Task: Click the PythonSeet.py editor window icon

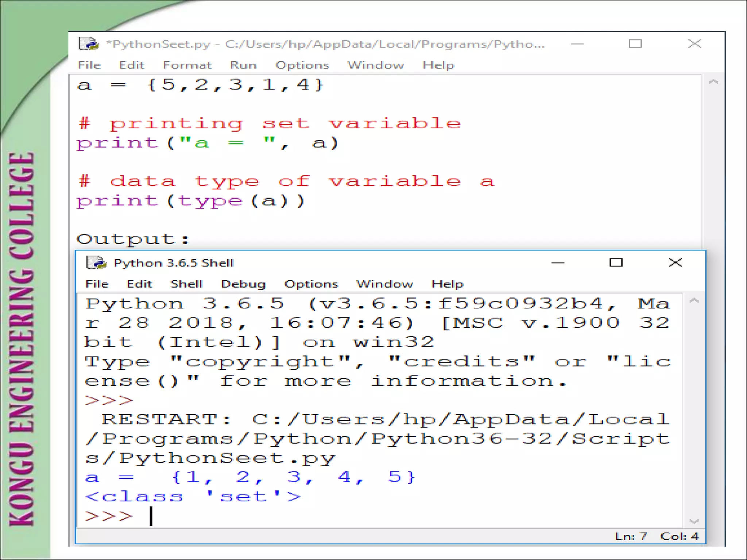Action: point(89,44)
